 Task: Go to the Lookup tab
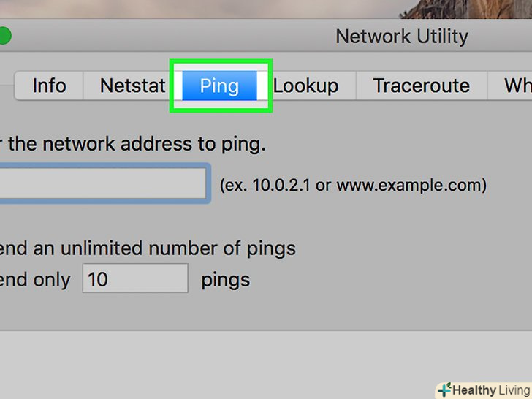pos(306,85)
